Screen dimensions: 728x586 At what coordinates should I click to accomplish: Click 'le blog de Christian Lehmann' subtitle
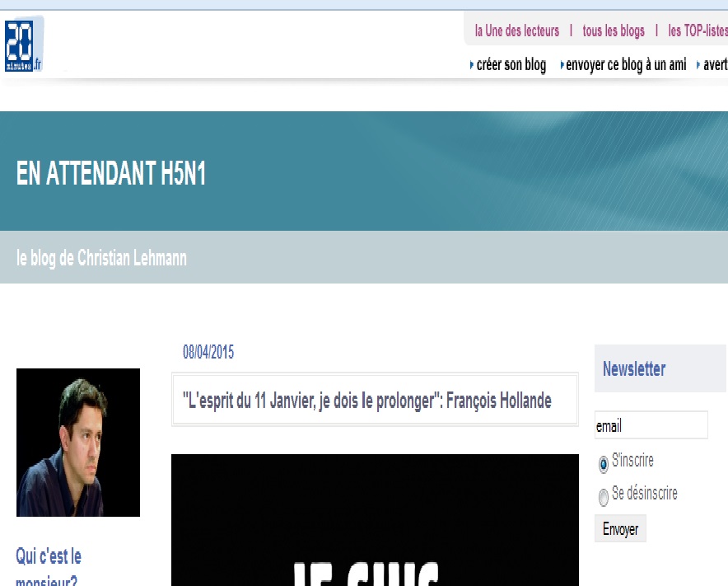(x=101, y=258)
